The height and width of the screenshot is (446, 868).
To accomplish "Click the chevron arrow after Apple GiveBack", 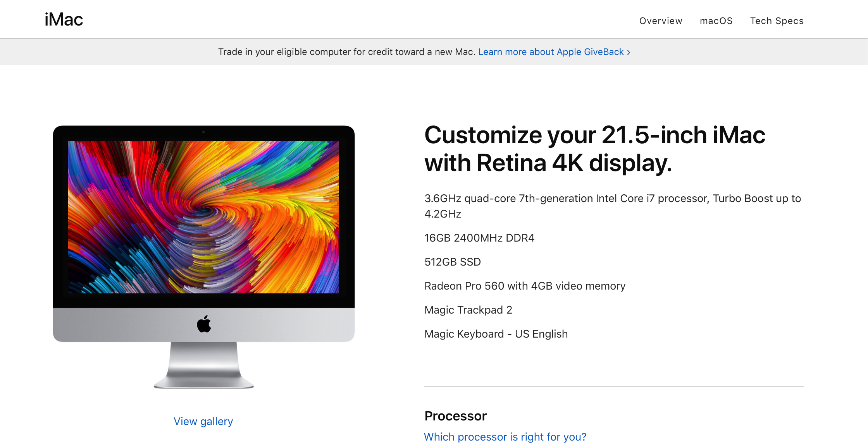I will 629,52.
